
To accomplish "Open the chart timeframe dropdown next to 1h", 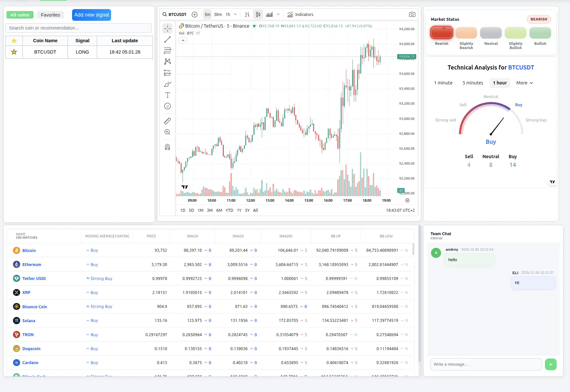I will [x=235, y=14].
